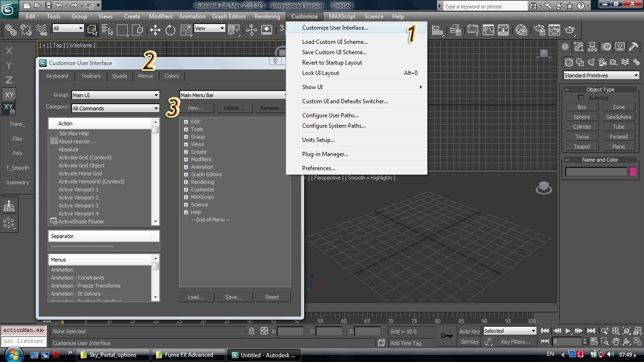The image size is (644, 362).
Task: Click the Select and Link chain icon
Action: 11,30
